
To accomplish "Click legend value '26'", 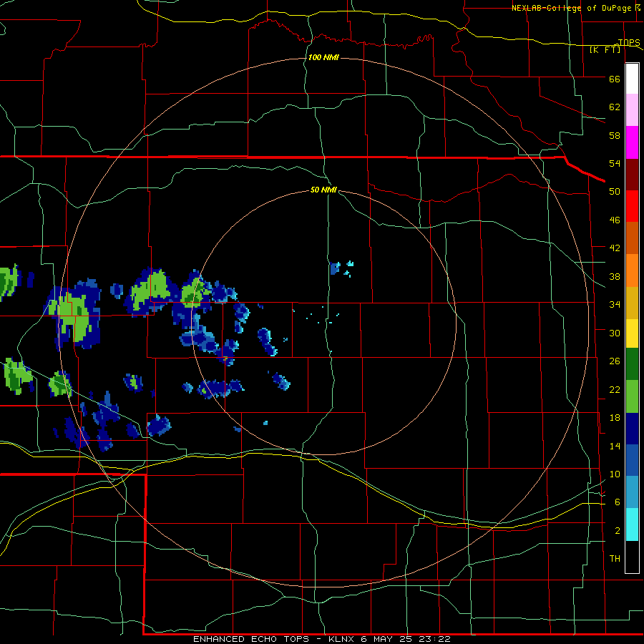I will point(615,361).
